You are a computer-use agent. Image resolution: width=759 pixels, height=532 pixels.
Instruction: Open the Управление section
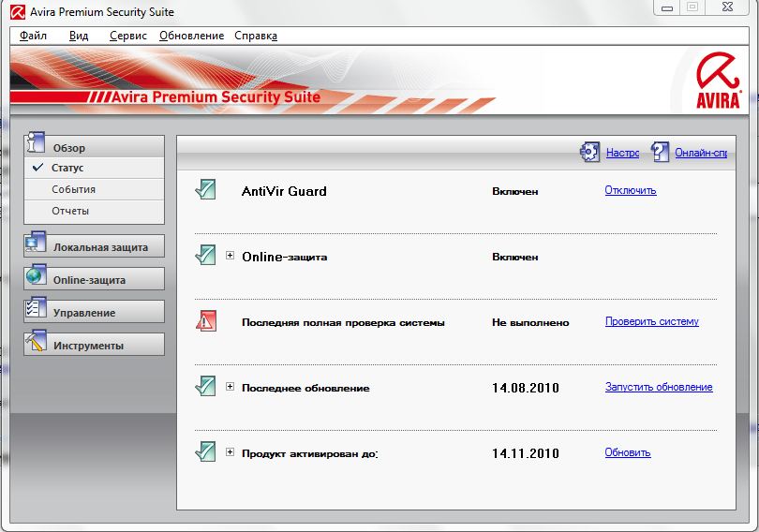(x=94, y=312)
